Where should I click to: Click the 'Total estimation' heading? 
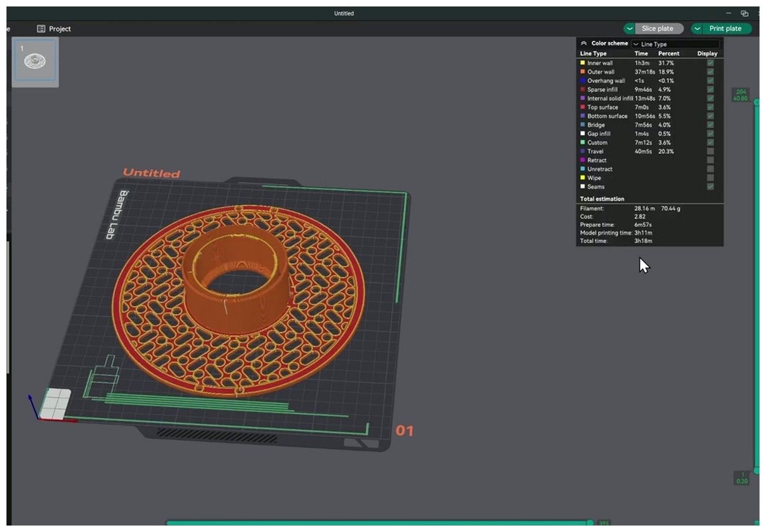click(602, 199)
